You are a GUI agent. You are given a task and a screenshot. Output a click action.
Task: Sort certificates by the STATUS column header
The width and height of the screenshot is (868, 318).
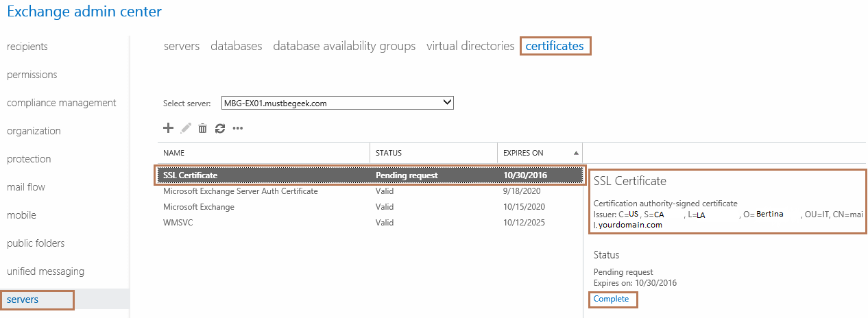[389, 153]
